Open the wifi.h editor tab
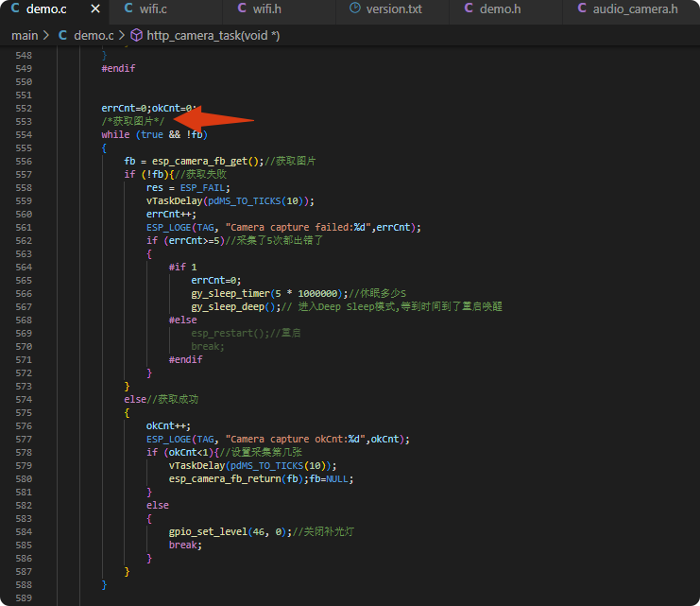Image resolution: width=700 pixels, height=606 pixels. tap(266, 9)
